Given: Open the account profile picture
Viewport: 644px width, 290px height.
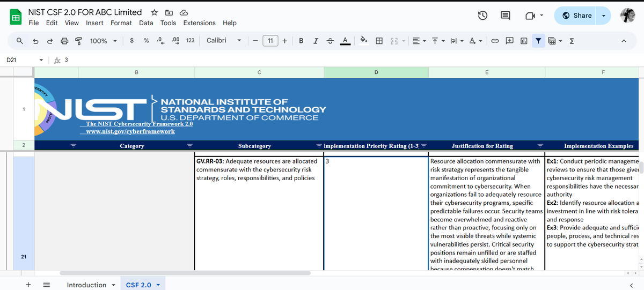Looking at the screenshot, I should coord(627,16).
